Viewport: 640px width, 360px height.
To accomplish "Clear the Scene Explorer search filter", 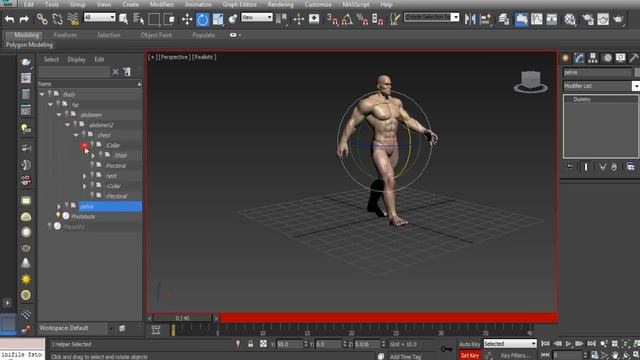I will click(116, 72).
